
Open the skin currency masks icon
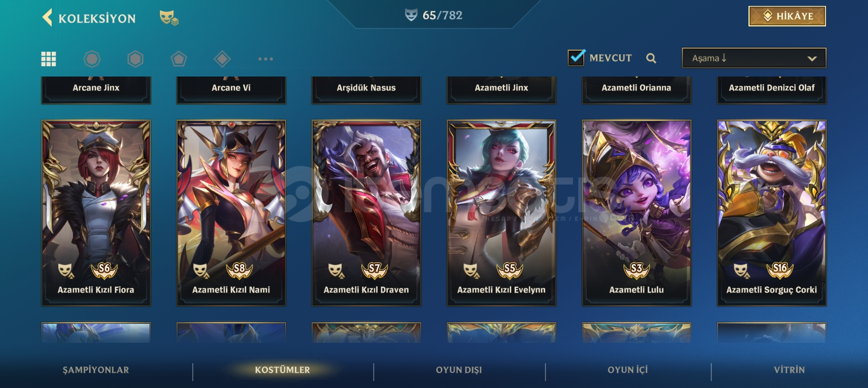(169, 18)
